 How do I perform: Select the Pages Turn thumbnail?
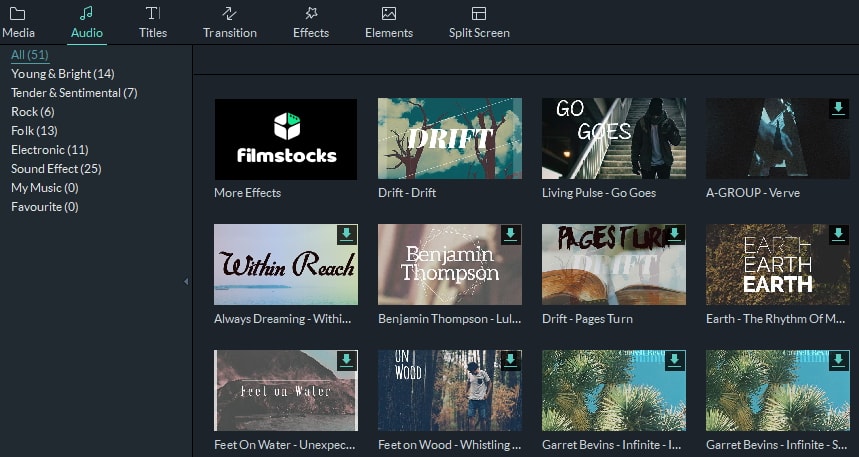(614, 265)
